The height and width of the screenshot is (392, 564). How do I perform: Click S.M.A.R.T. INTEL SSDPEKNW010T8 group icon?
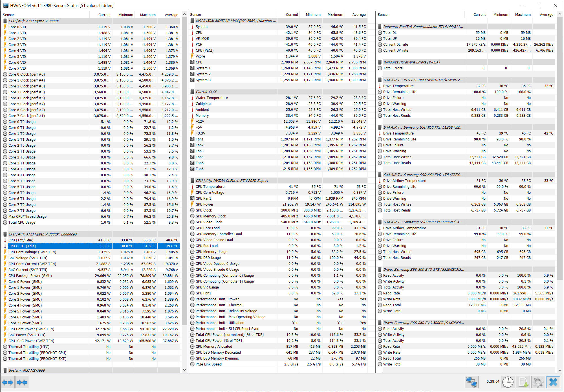point(380,80)
